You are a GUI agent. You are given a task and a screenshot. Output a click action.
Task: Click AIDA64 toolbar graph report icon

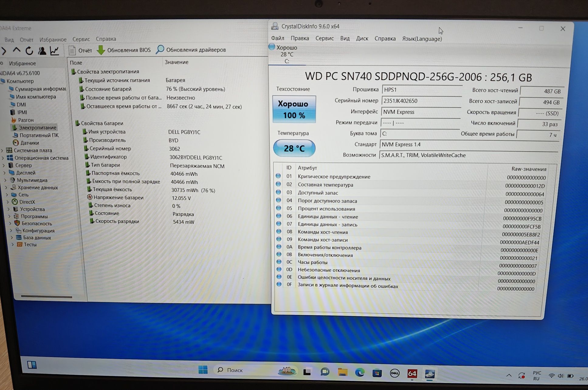tap(55, 51)
